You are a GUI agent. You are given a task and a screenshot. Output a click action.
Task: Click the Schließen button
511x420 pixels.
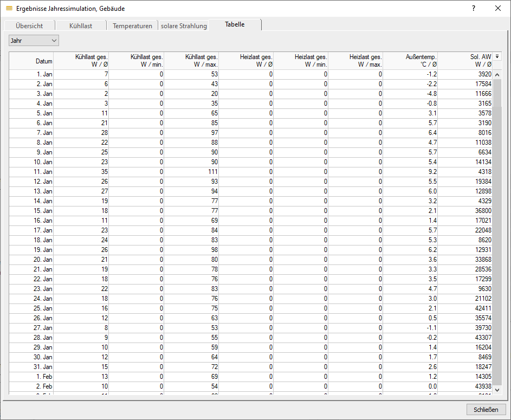pos(486,410)
